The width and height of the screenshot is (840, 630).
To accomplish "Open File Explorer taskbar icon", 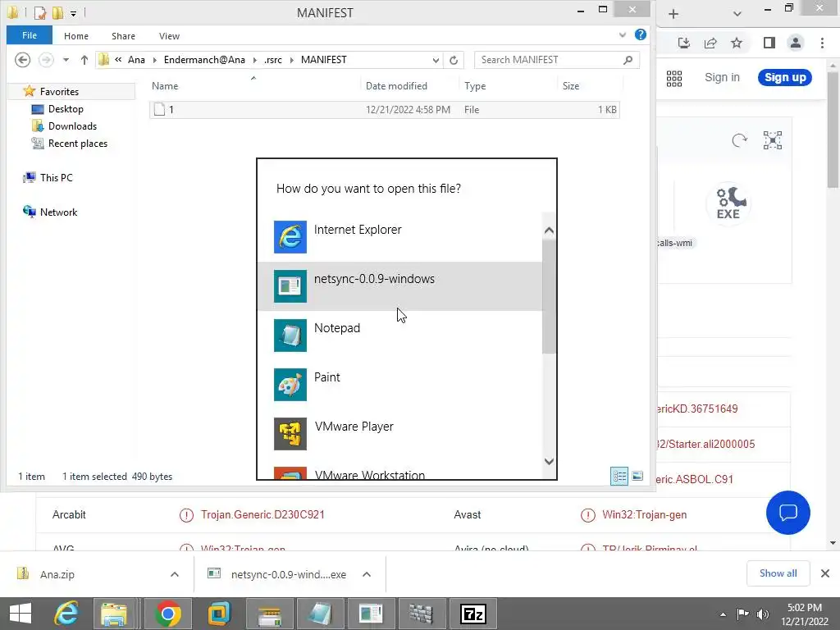I will (x=114, y=614).
